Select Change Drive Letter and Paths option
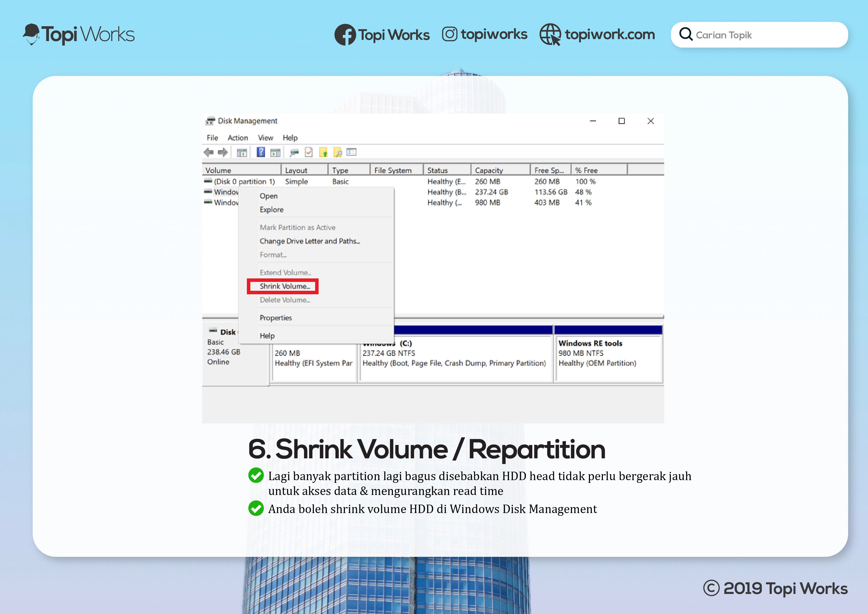Image resolution: width=868 pixels, height=614 pixels. (x=309, y=241)
